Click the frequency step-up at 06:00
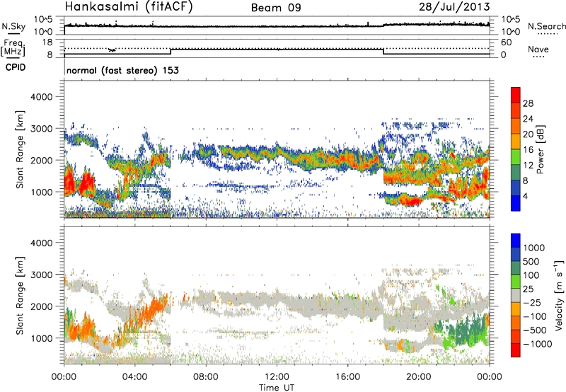 [171, 51]
